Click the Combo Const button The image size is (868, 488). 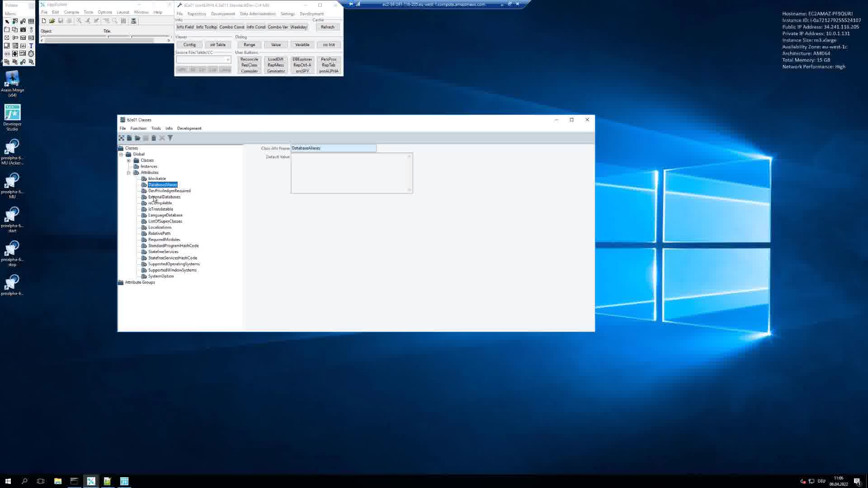[232, 27]
